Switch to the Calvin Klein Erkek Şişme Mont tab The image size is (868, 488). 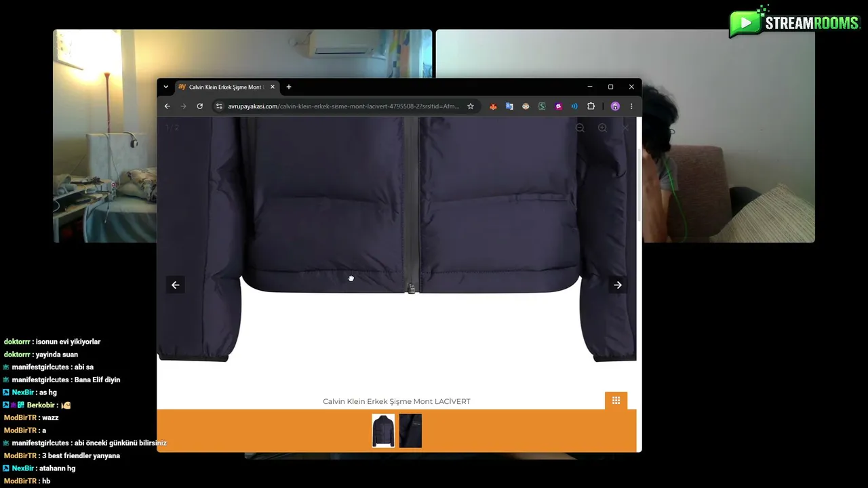[x=227, y=87]
